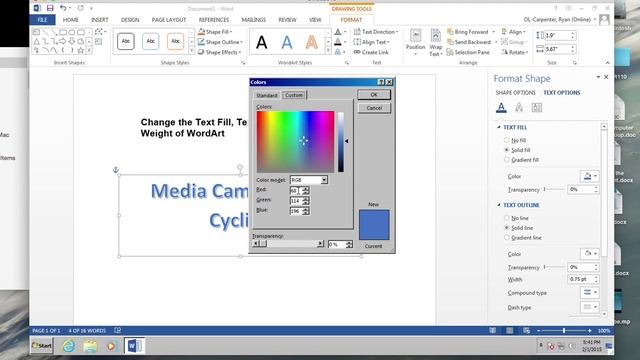Viewport: 640px width, 360px height.
Task: Switch to Shape Options in Format Shape
Action: pyautogui.click(x=516, y=93)
